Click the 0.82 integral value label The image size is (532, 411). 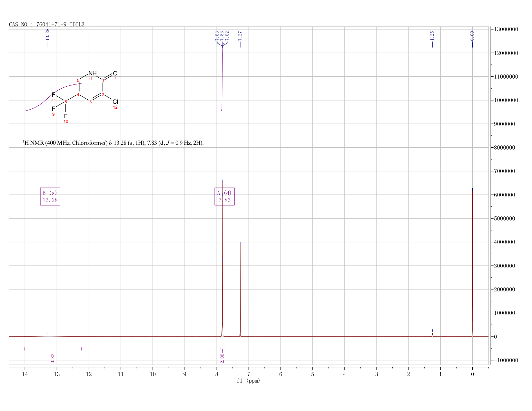pos(53,358)
